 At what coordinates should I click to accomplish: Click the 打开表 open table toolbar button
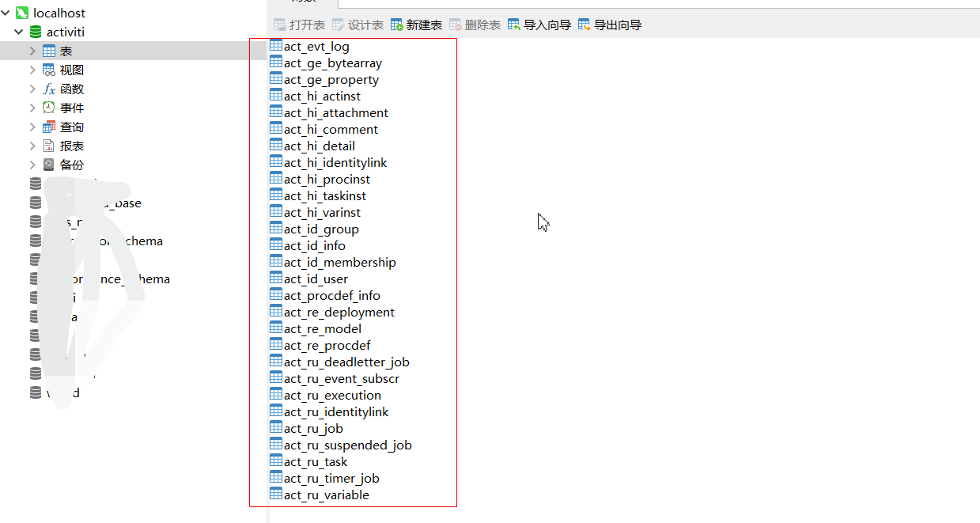(299, 25)
